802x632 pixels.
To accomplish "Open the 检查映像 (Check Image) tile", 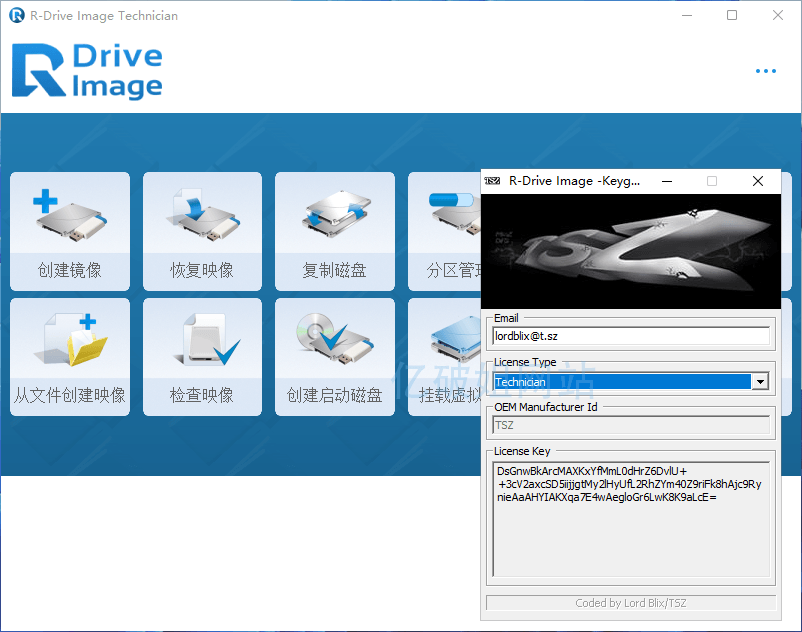I will [x=202, y=356].
